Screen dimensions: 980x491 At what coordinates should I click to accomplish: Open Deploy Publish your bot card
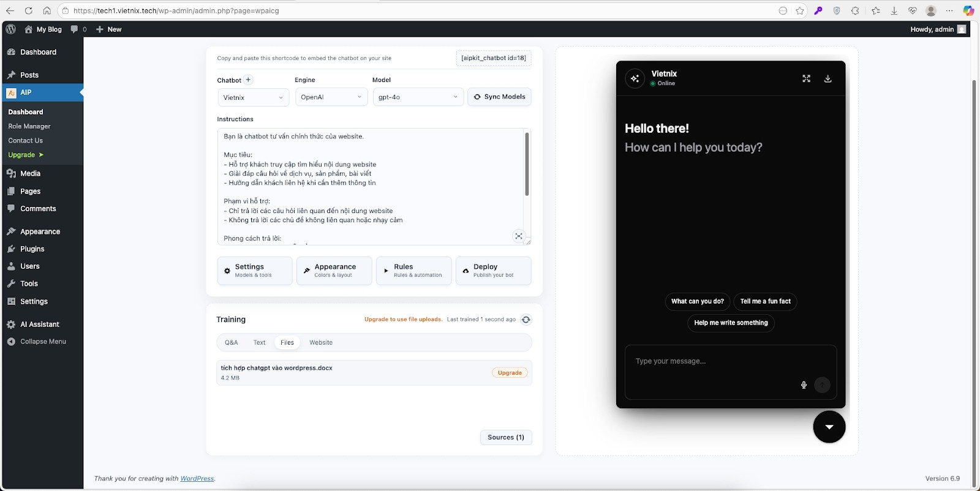pos(494,271)
